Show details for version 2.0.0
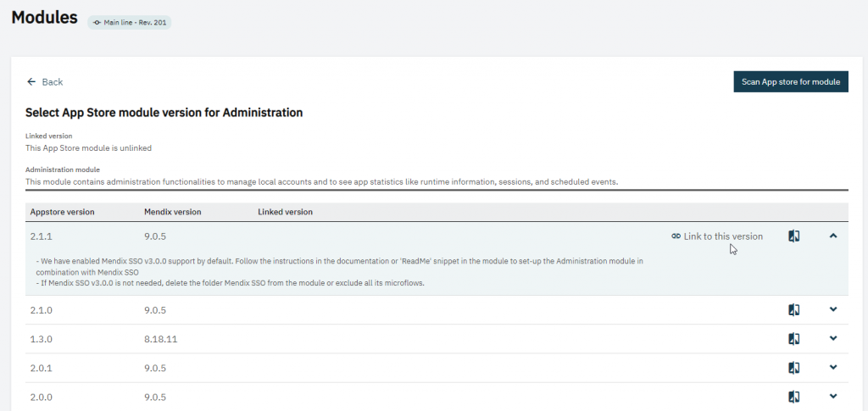This screenshot has width=868, height=411. 833,396
